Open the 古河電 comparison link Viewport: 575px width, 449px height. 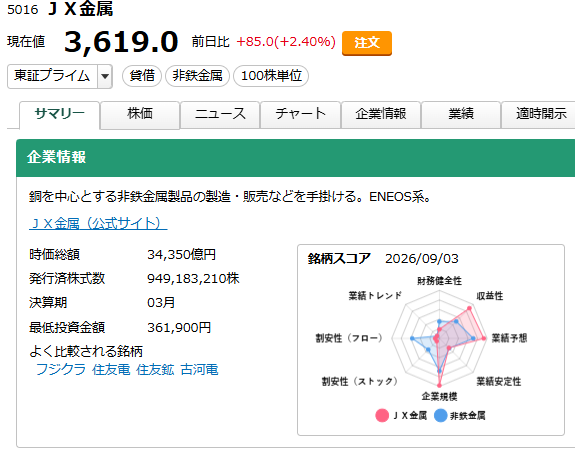tap(199, 369)
